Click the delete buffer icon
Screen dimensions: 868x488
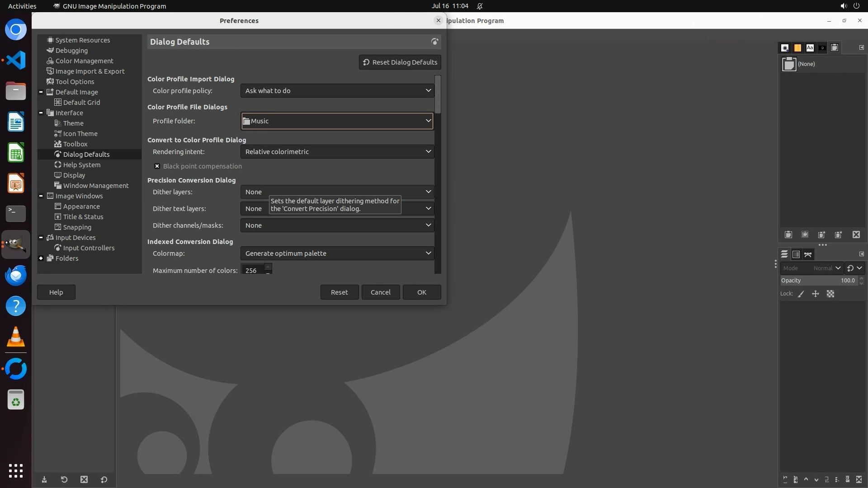point(856,235)
